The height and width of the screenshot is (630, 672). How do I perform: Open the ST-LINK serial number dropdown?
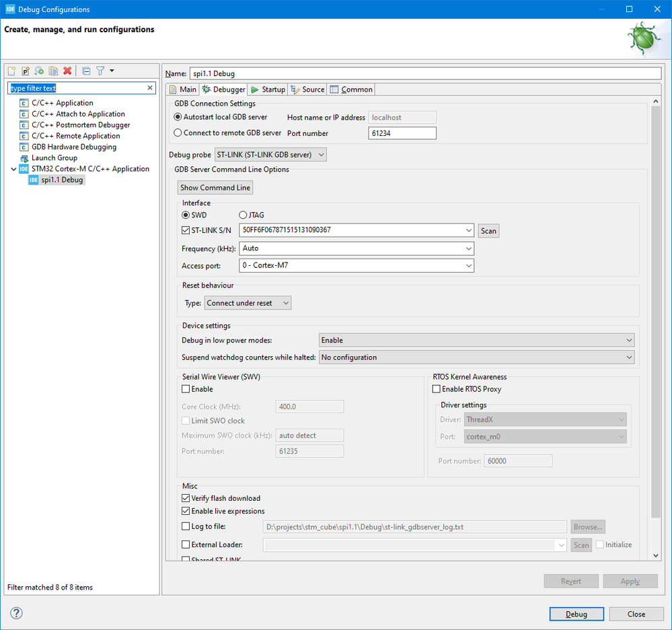(469, 230)
